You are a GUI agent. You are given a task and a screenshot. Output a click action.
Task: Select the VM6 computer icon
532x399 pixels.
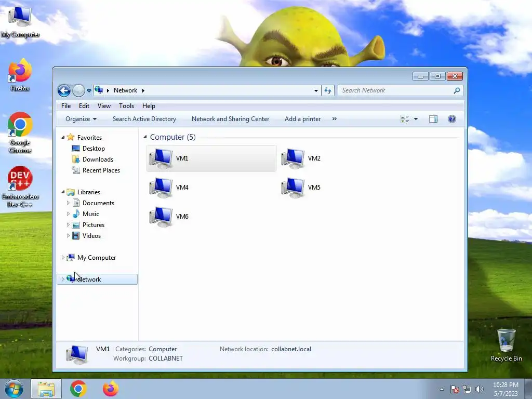161,217
